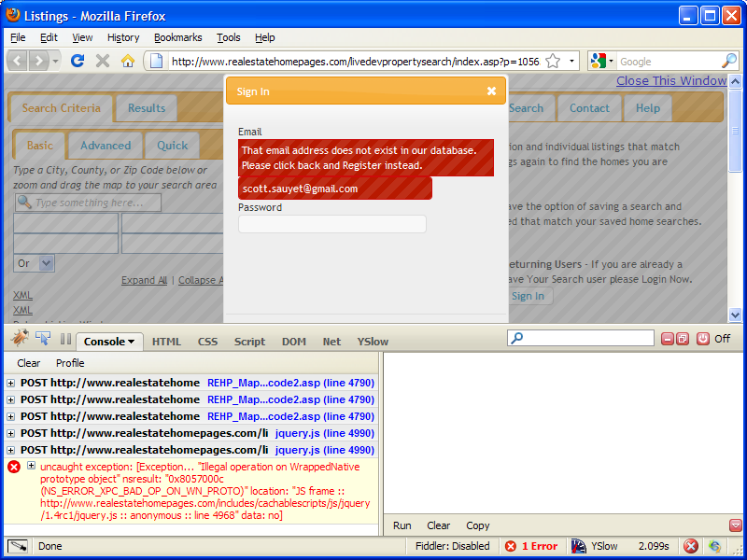Open Firebug in a new window icon
747x560 pixels.
pos(683,339)
